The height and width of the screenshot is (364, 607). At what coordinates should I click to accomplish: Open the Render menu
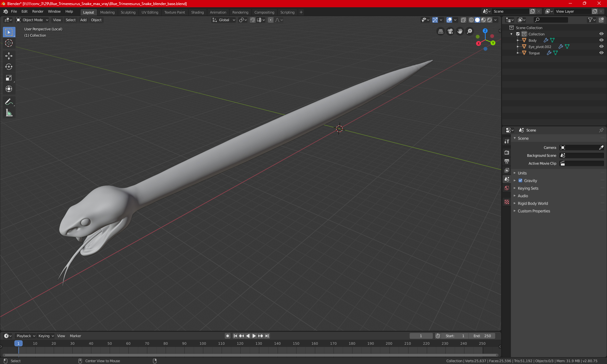(38, 11)
